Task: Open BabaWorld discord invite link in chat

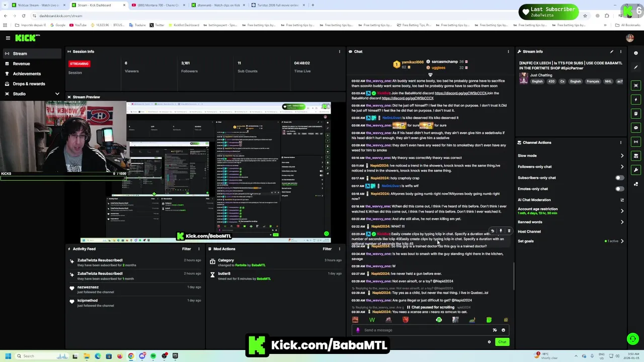Action: [x=460, y=93]
